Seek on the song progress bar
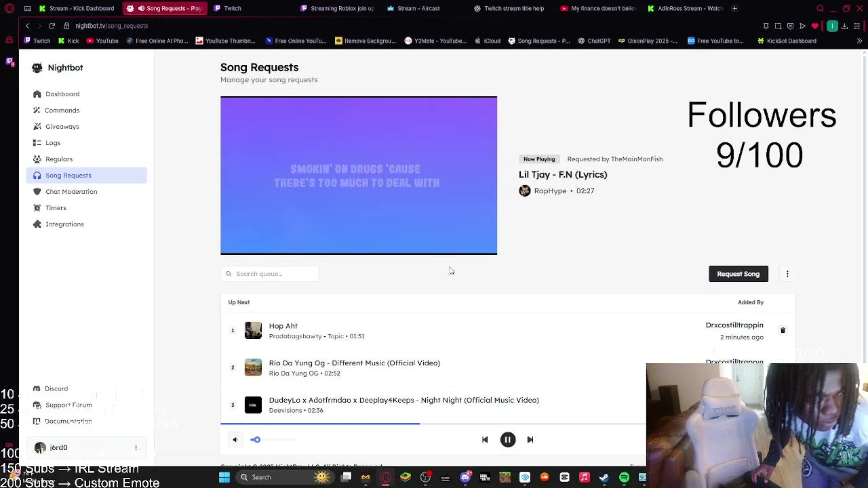 (433, 424)
